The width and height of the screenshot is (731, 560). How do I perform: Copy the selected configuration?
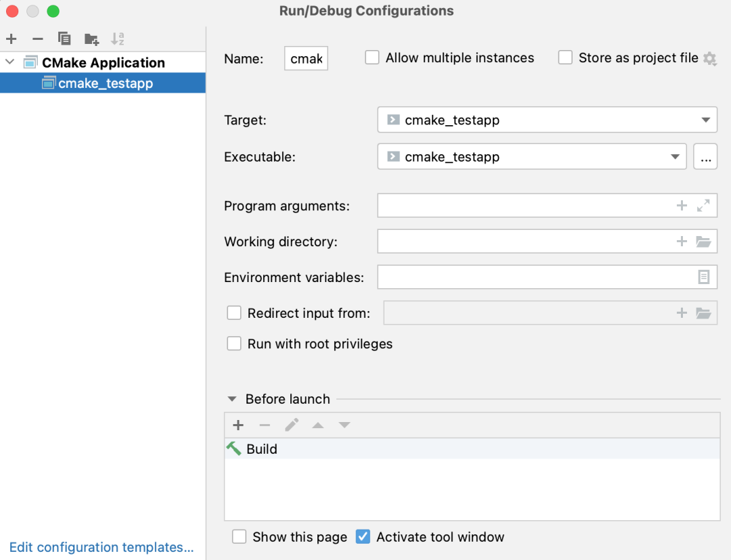(x=64, y=39)
